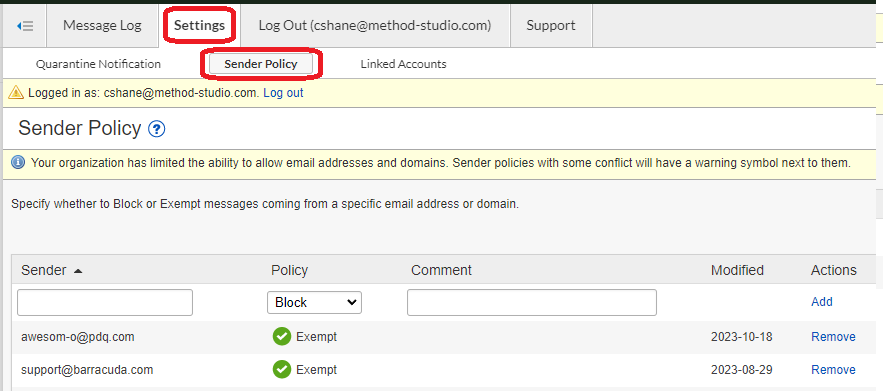Screen dimensions: 883x391
Task: Click green Exempt checkmark for awesom-o@pdq.com
Action: 281,337
